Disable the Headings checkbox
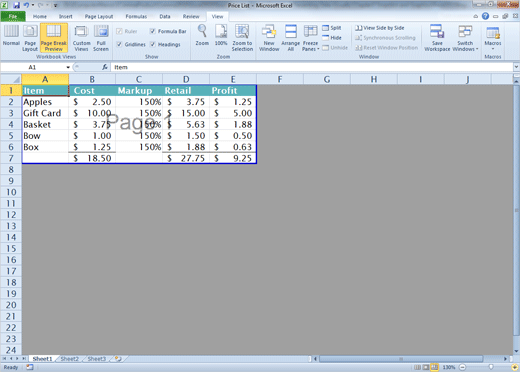The image size is (520, 372). (152, 44)
